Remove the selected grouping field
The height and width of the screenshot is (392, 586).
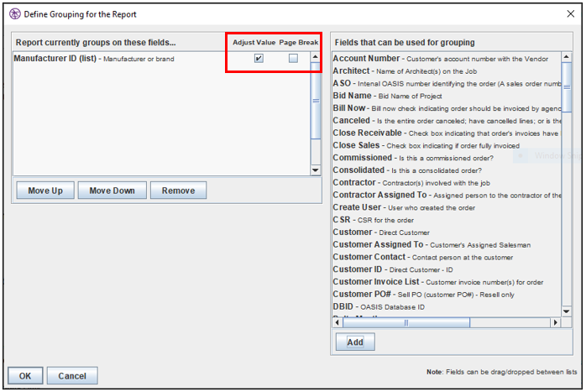[x=178, y=191]
